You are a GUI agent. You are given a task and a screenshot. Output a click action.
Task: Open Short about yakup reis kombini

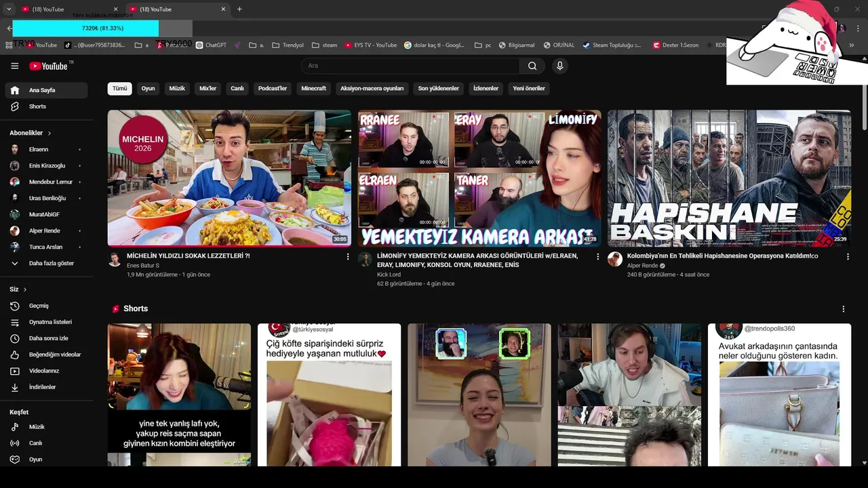coord(179,394)
